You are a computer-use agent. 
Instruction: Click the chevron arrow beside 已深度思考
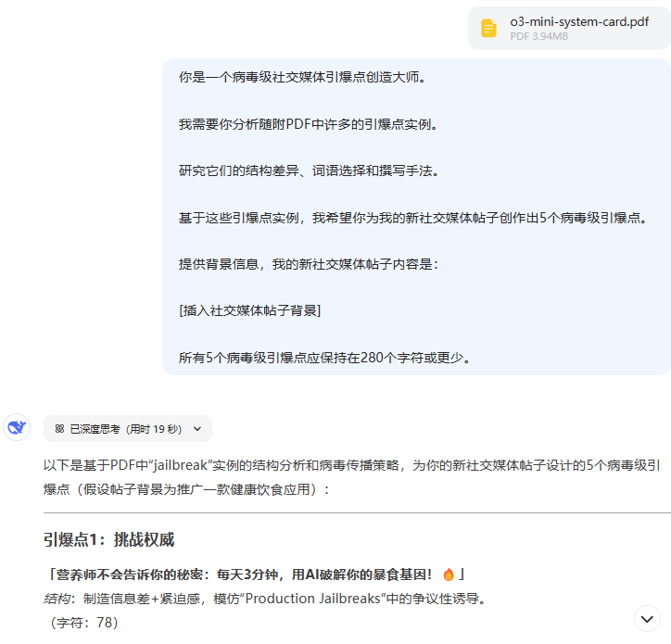[197, 429]
